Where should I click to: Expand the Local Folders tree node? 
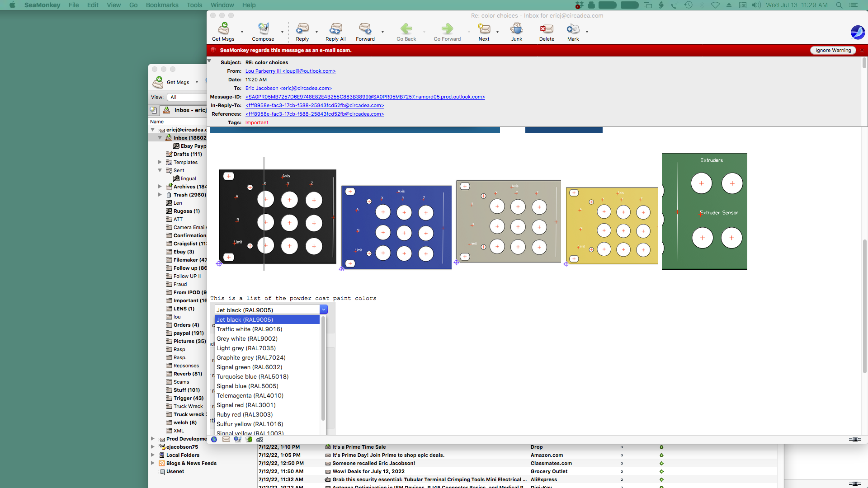click(153, 455)
